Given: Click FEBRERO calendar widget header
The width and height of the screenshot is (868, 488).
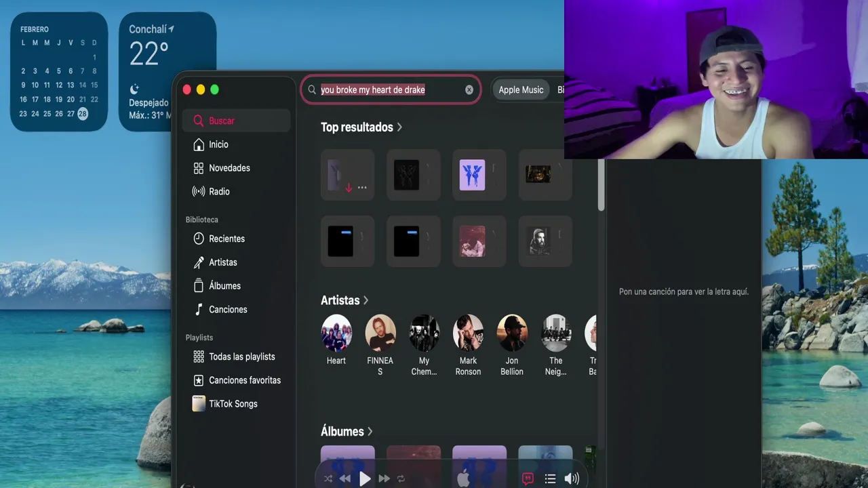Looking at the screenshot, I should point(34,29).
